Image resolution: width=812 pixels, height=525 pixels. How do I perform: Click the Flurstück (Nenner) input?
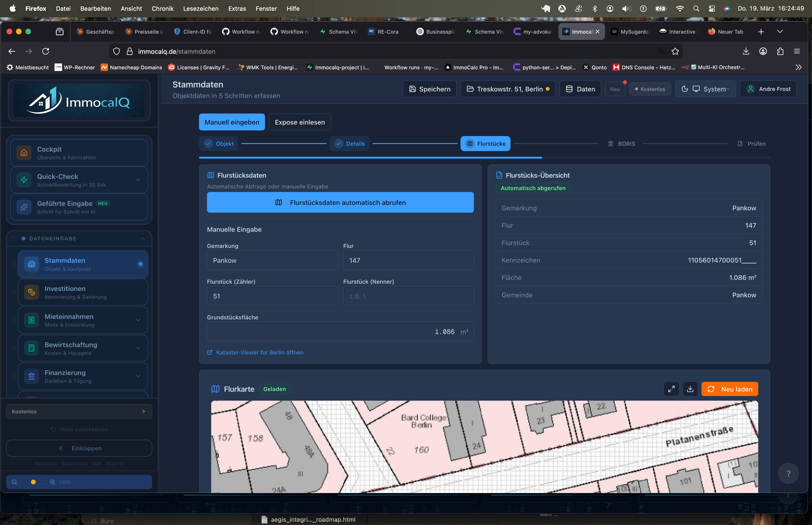coord(408,296)
